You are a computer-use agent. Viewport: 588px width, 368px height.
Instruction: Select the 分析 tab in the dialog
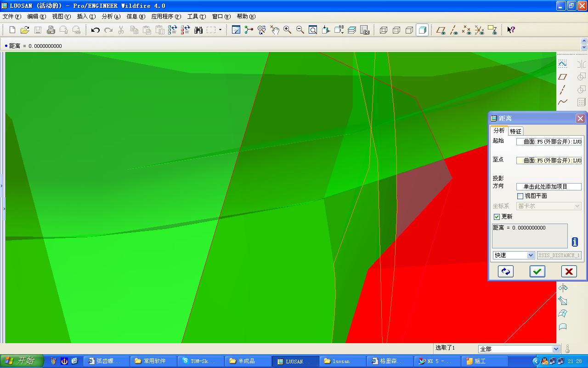click(499, 131)
